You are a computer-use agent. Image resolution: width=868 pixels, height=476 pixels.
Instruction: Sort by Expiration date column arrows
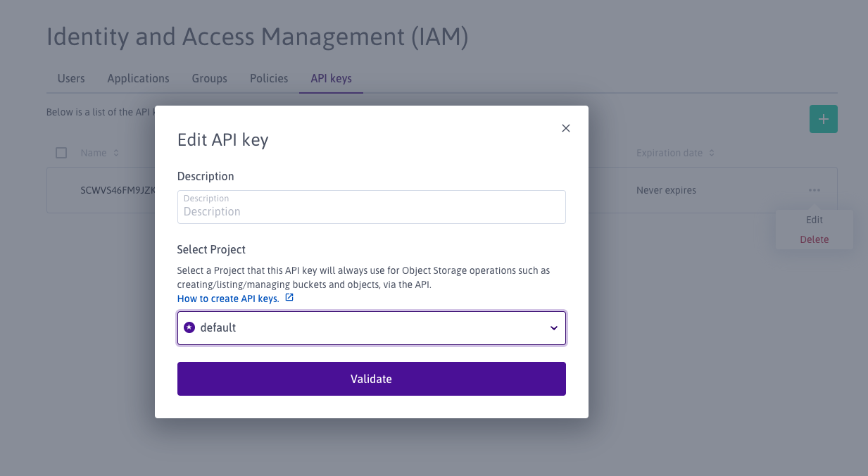(x=712, y=153)
